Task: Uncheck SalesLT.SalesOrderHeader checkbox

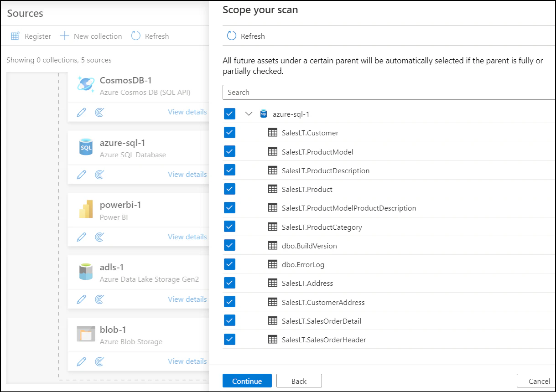Action: [x=229, y=340]
